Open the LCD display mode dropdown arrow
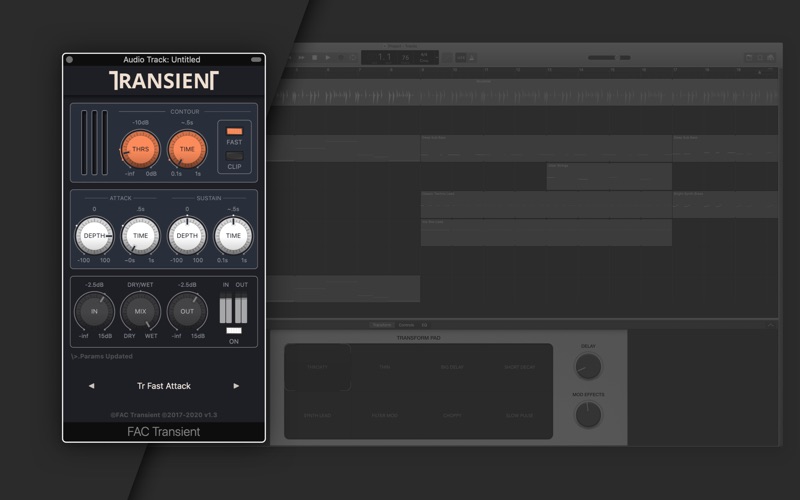Screen dimensions: 800x500 [x=437, y=58]
